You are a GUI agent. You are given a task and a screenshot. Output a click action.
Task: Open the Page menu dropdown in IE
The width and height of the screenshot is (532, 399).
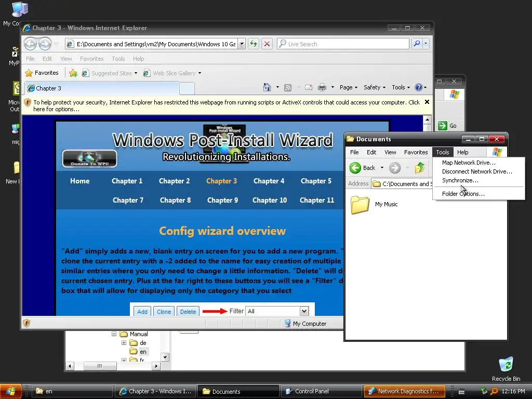click(x=349, y=87)
